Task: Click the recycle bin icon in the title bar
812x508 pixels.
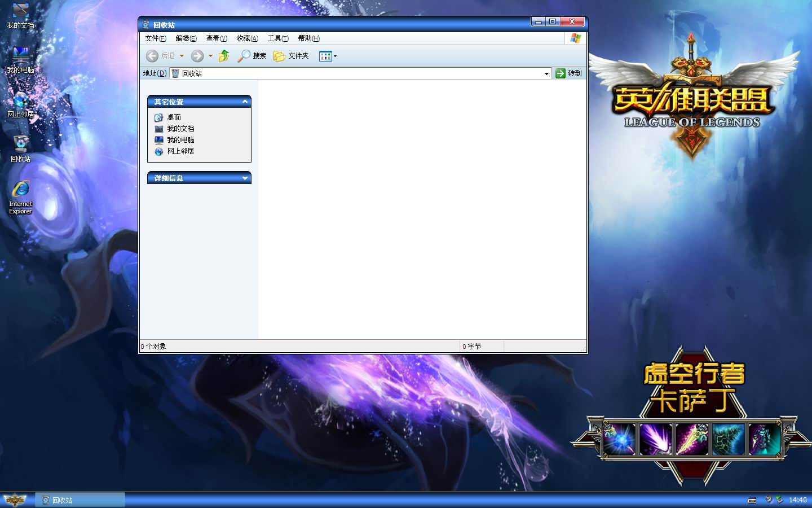Action: (x=145, y=25)
